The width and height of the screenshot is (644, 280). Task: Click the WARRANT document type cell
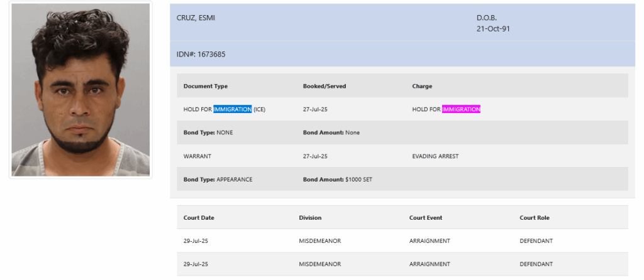(x=197, y=156)
